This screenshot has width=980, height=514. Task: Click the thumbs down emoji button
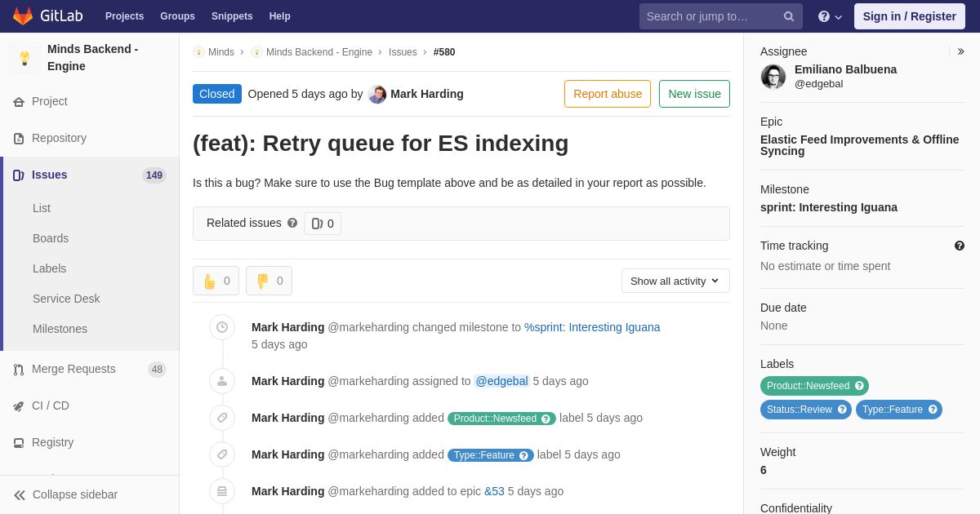269,281
